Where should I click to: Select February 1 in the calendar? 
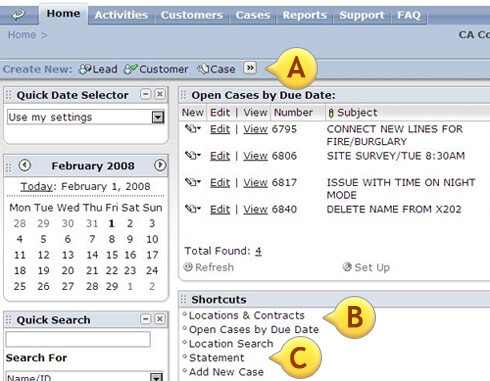tap(112, 223)
